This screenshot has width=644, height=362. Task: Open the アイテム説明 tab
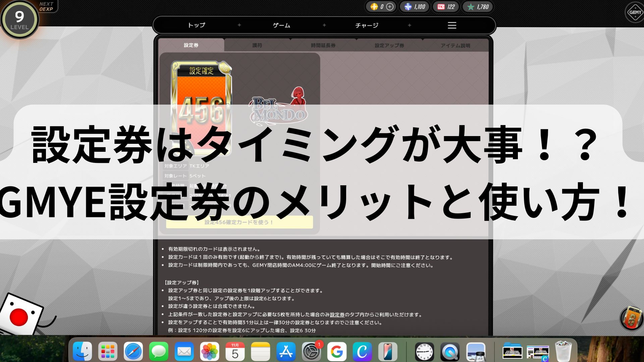(x=455, y=45)
